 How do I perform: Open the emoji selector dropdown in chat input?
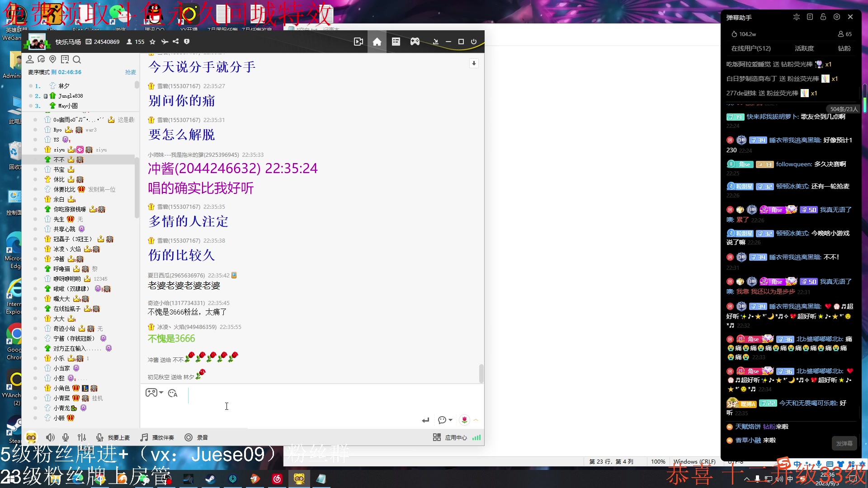[154, 393]
